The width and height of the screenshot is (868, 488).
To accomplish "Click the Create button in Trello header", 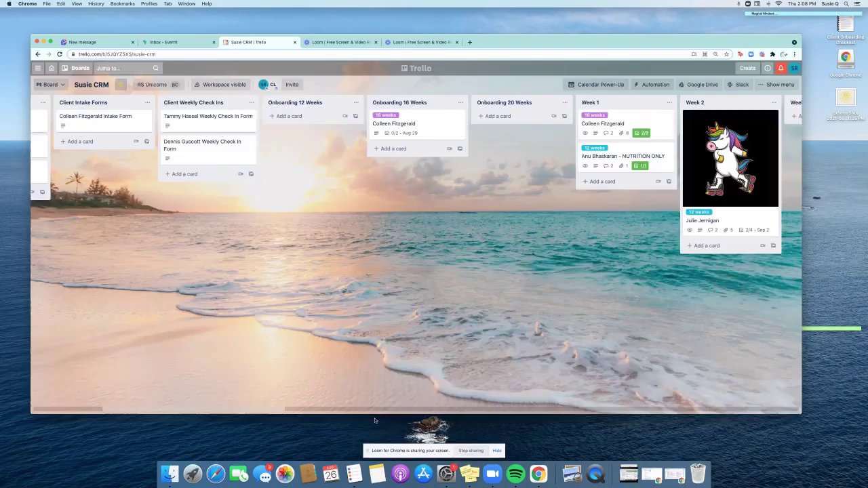I will tap(747, 68).
